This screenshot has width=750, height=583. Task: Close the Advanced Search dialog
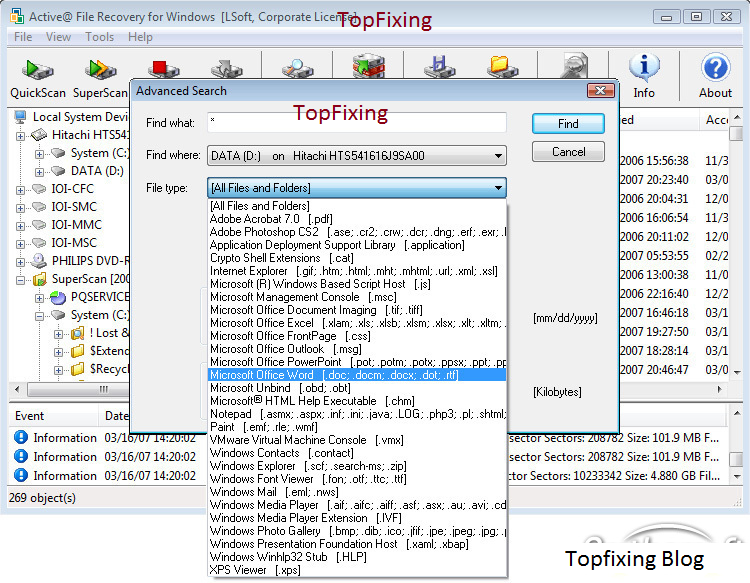pos(600,90)
